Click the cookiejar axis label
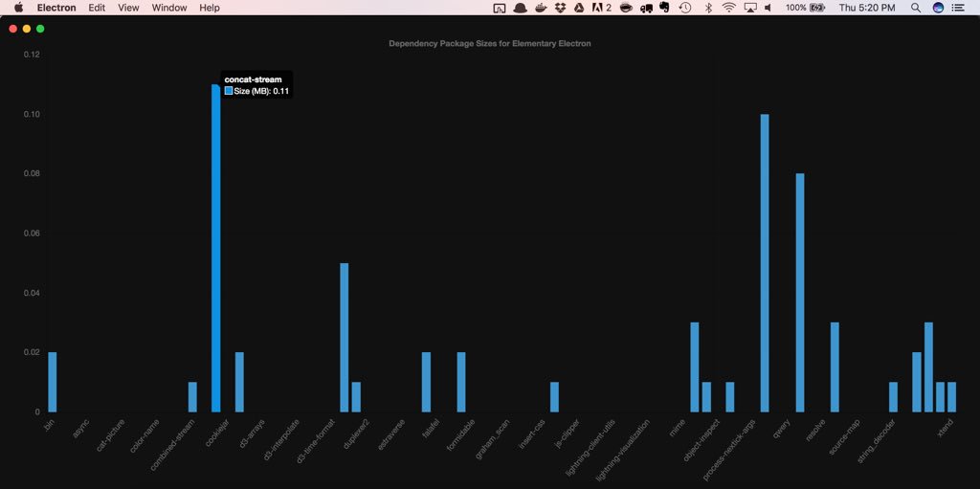Screen dimensions: 980x489 [217, 433]
